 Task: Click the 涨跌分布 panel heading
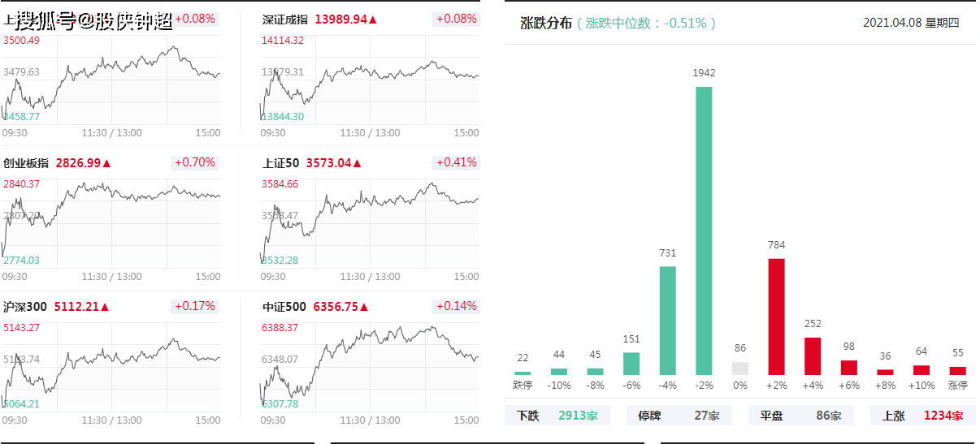pos(546,23)
